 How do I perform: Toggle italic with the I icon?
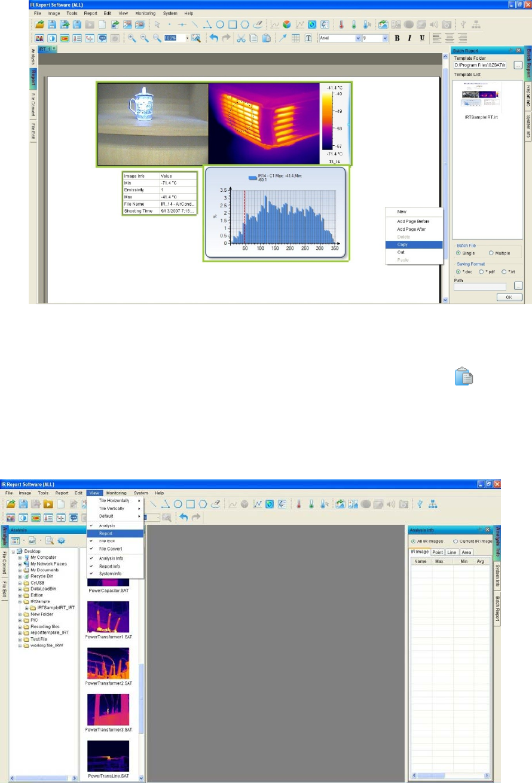point(409,38)
